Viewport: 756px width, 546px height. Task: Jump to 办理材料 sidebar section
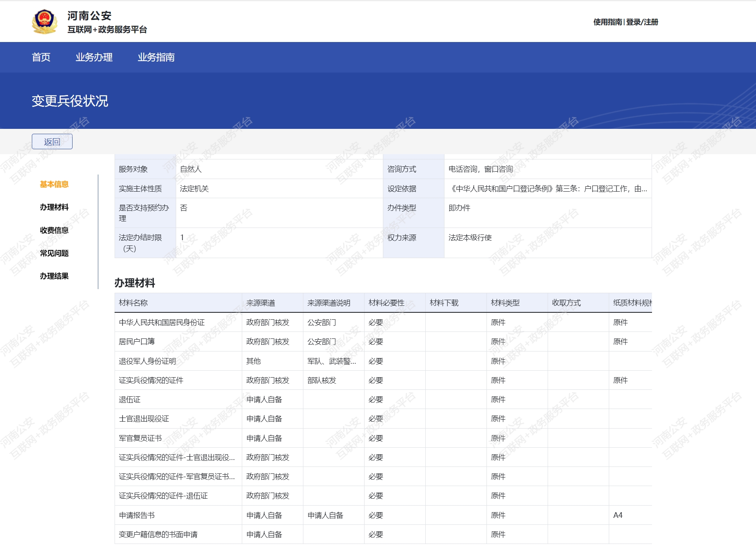[x=54, y=207]
